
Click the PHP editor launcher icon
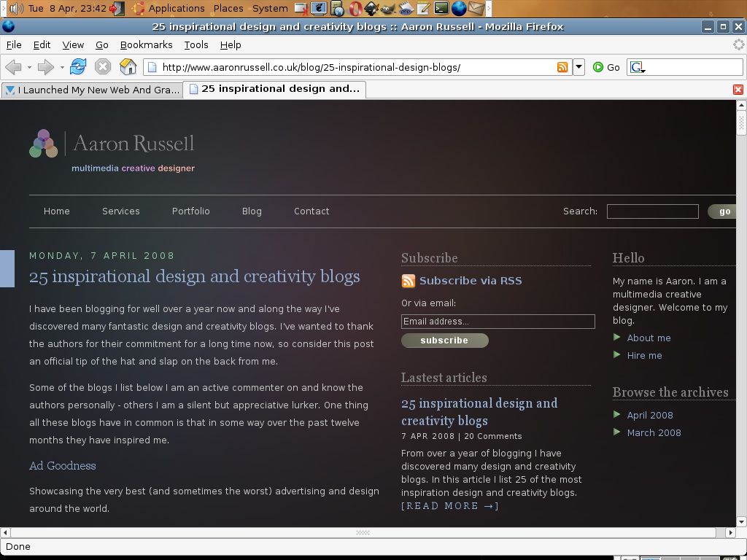click(x=406, y=8)
